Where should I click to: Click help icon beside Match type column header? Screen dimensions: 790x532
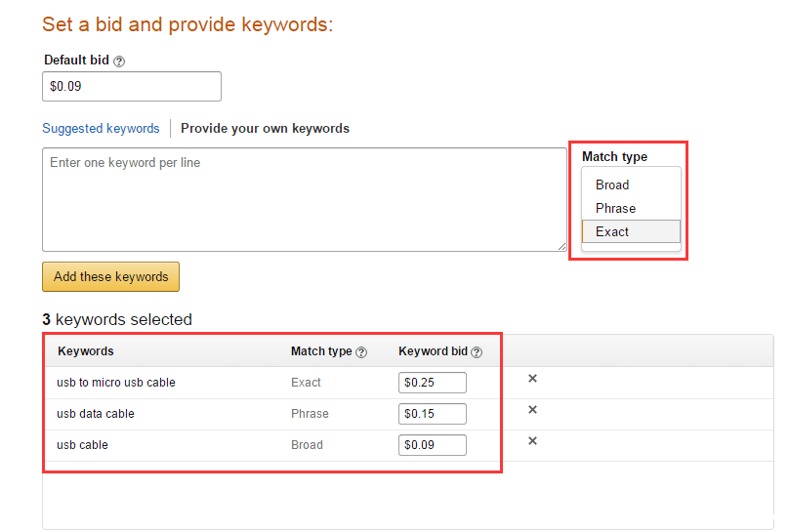[x=361, y=352]
